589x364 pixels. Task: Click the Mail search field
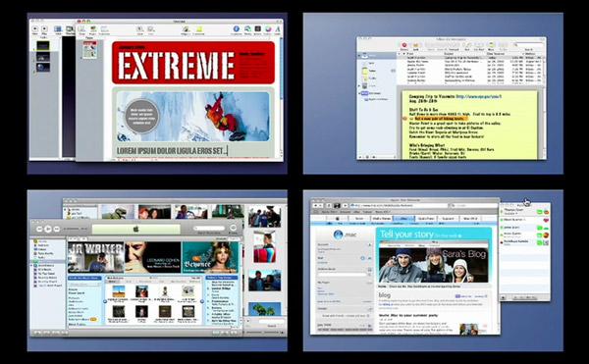tap(528, 45)
